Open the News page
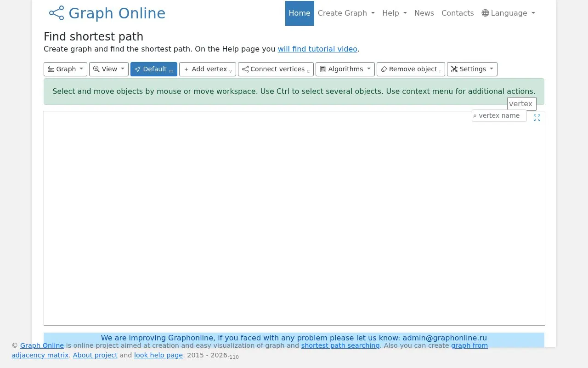This screenshot has height=368, width=588. click(424, 13)
